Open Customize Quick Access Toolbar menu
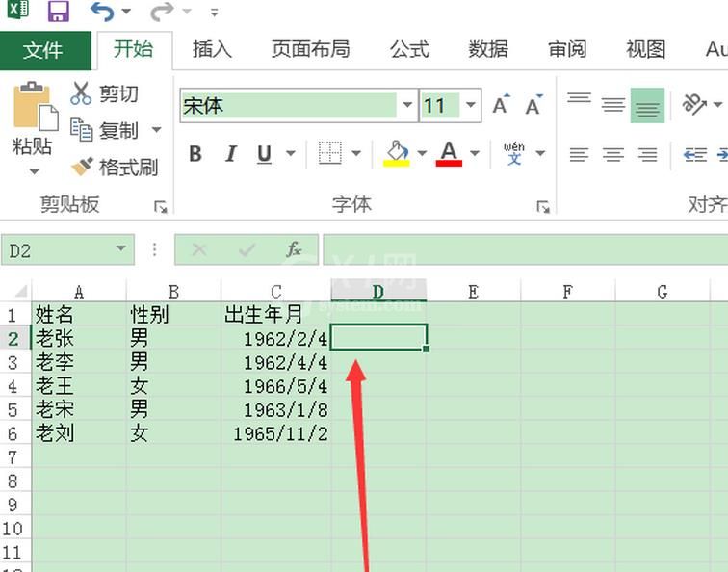Viewport: 728px width, 572px height. pyautogui.click(x=214, y=13)
